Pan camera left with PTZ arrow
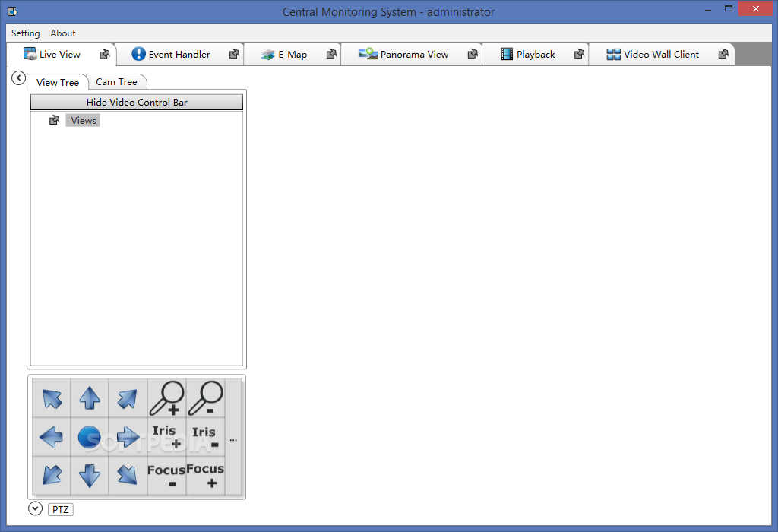This screenshot has width=778, height=532. [52, 437]
